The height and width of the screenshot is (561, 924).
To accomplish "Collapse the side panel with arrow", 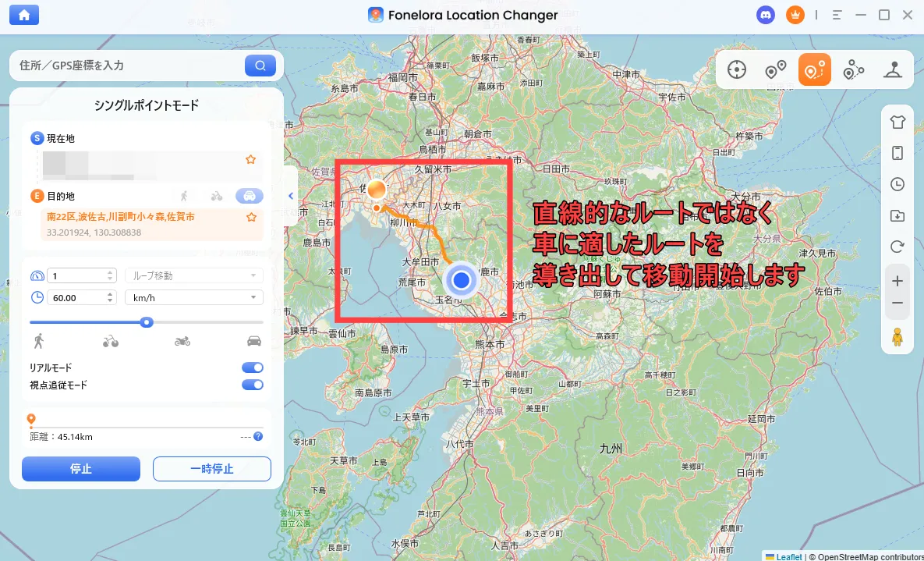I will (291, 196).
